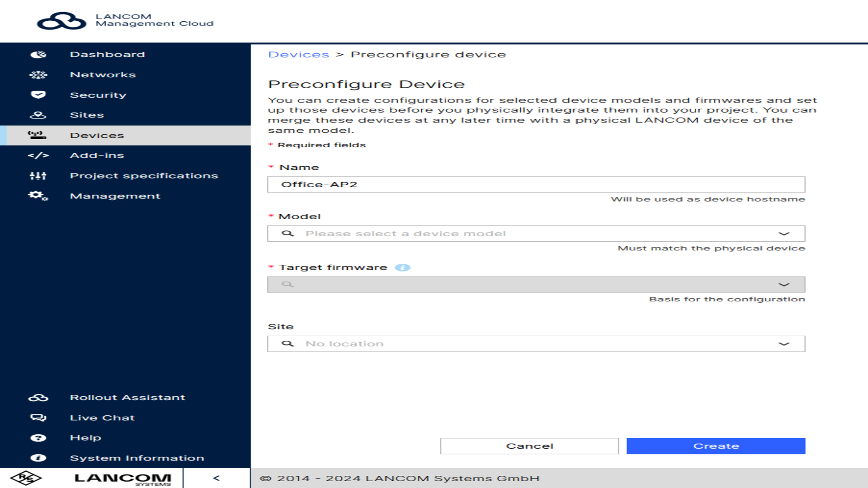The width and height of the screenshot is (868, 488).
Task: Click the Rollout Assistant cloud icon
Action: point(38,398)
